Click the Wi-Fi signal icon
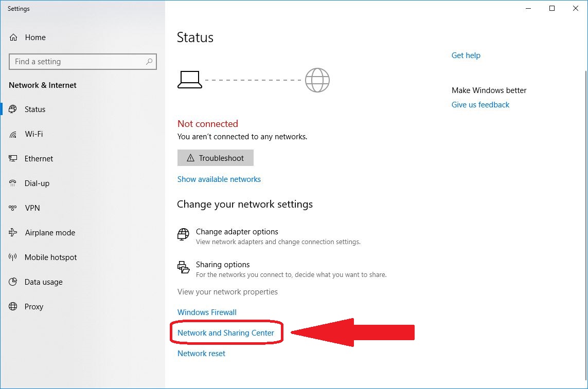This screenshot has width=588, height=389. pyautogui.click(x=13, y=134)
